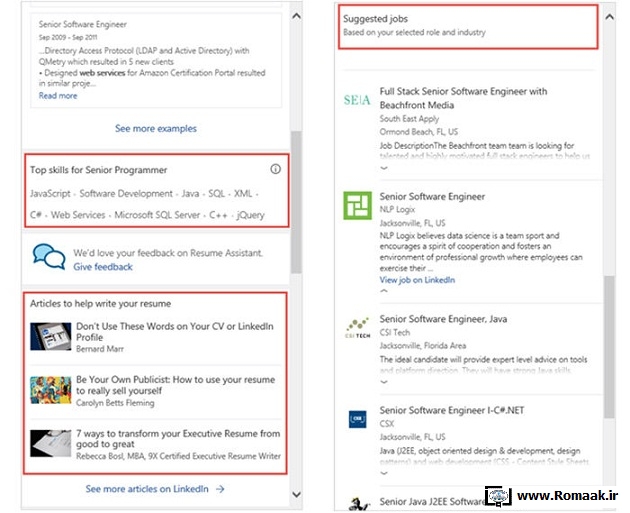Screen dimensions: 630x513
Task: Open article Be Your Own Publicist
Action: (176, 385)
